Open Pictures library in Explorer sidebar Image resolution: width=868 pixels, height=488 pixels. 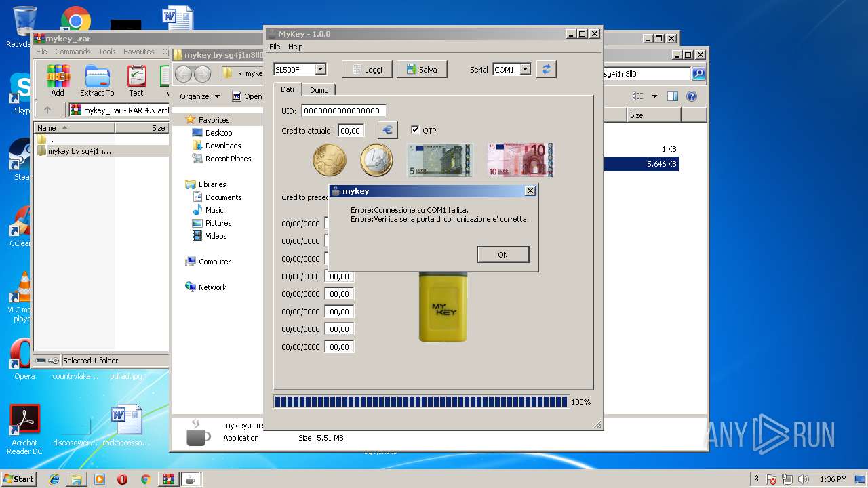pos(218,223)
